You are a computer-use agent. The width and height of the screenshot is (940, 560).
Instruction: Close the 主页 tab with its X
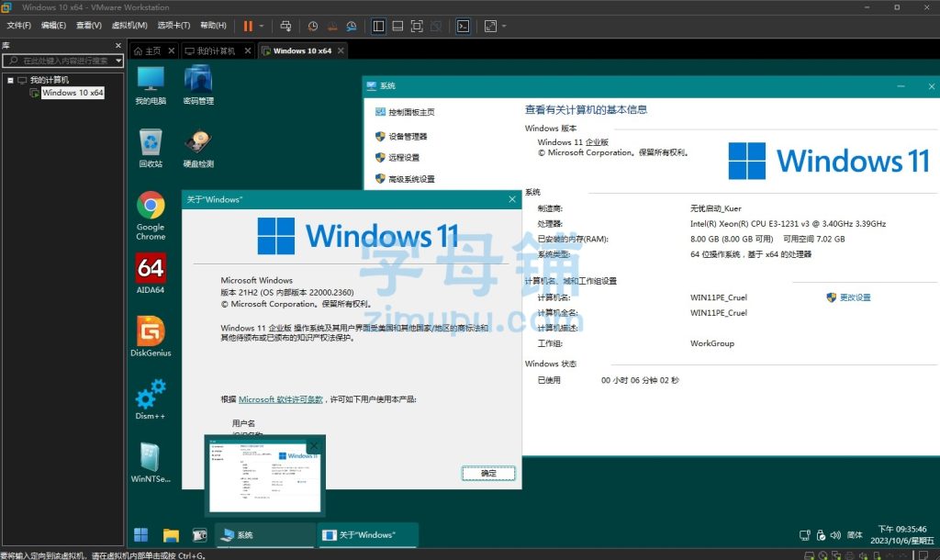[x=172, y=51]
